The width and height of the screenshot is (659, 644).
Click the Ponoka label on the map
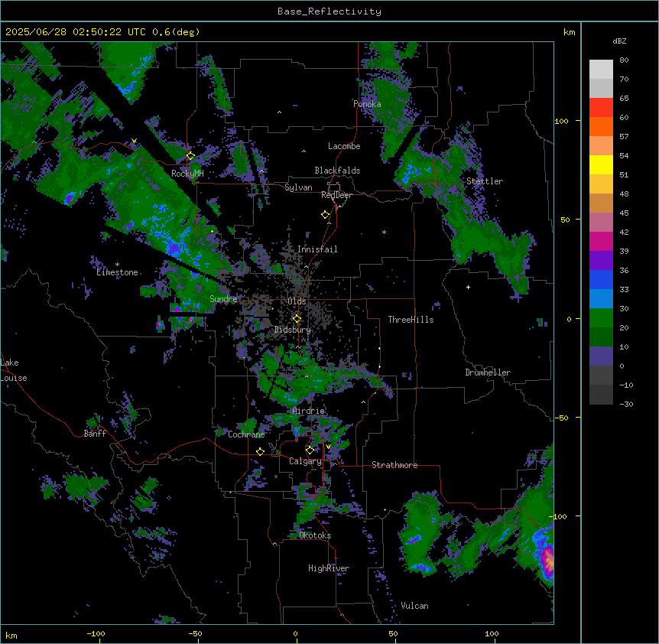tap(367, 104)
